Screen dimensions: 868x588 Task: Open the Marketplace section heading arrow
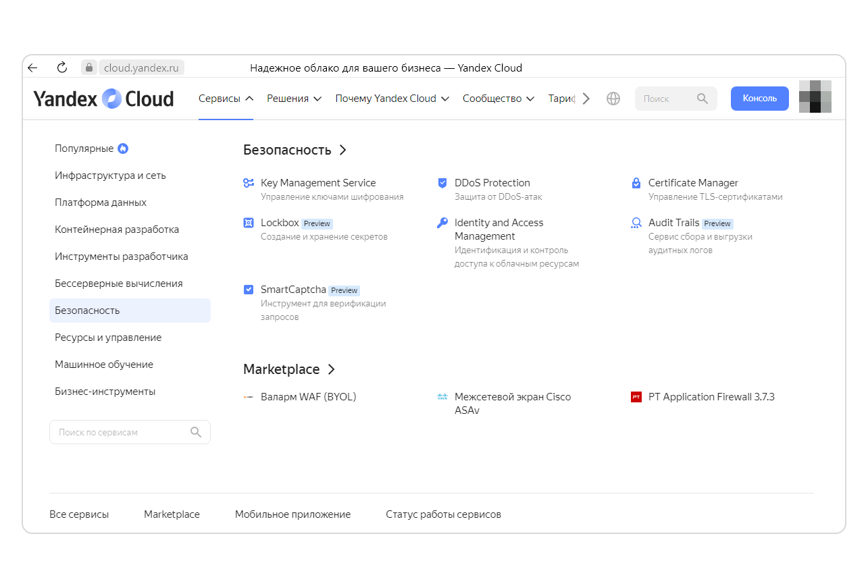(x=331, y=369)
